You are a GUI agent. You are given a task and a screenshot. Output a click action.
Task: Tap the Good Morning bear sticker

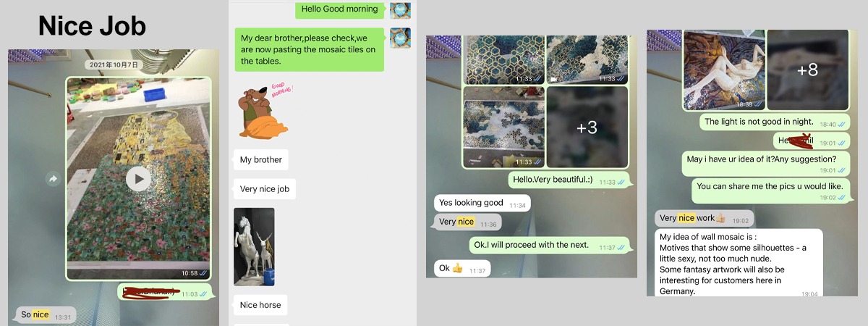click(x=263, y=111)
